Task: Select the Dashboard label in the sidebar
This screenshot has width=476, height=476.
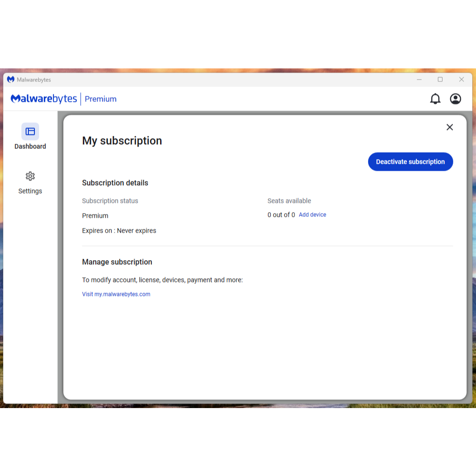Action: (x=30, y=147)
